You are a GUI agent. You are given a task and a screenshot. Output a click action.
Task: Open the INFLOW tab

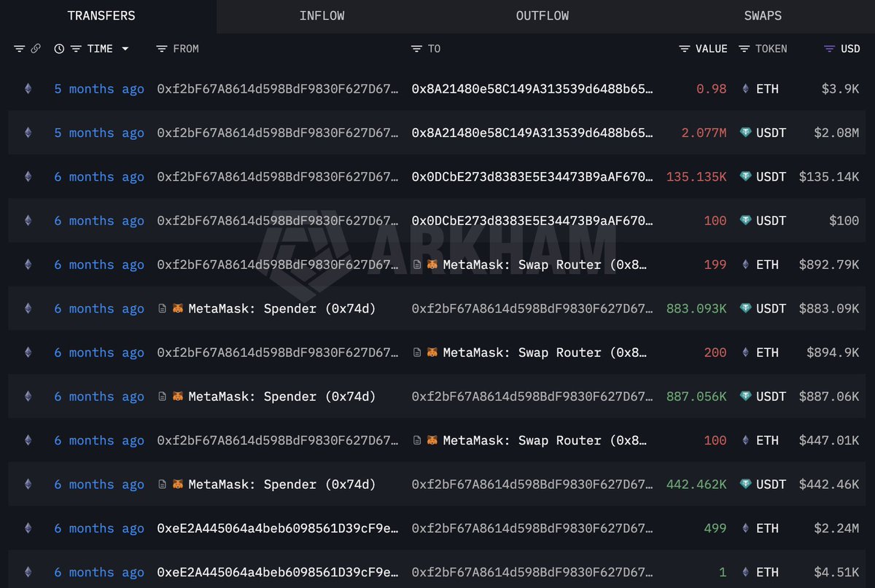[x=322, y=15]
